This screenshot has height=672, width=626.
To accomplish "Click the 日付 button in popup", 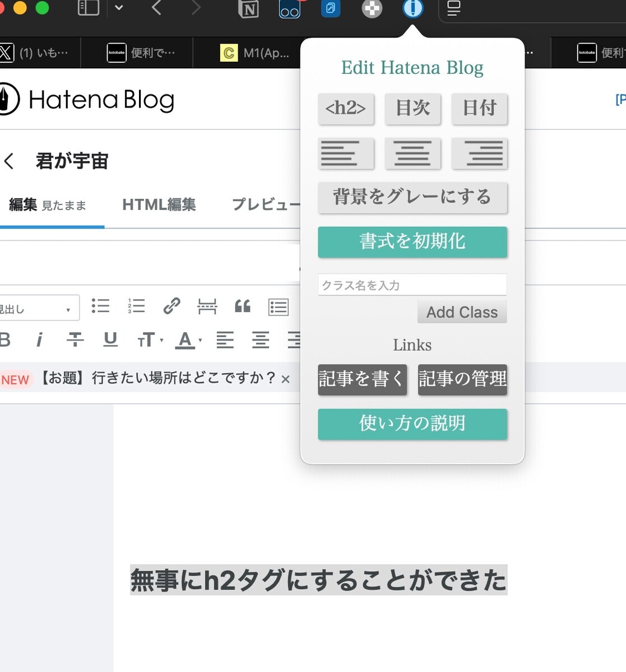I will 480,108.
